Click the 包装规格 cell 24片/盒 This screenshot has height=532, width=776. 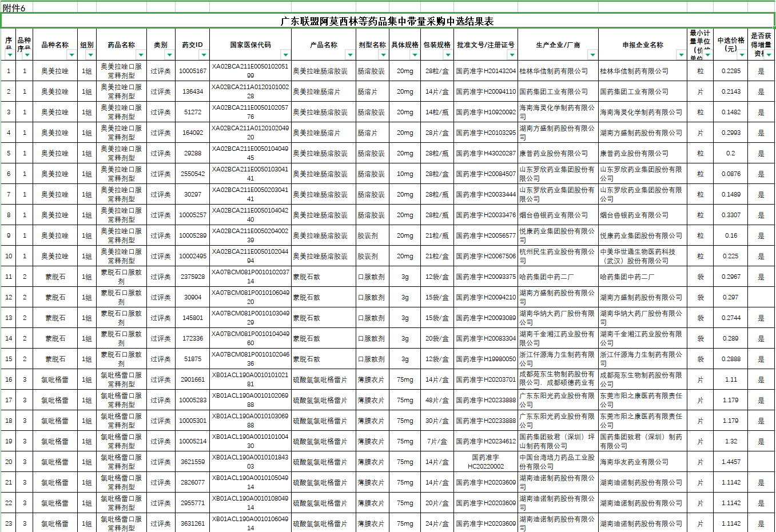pos(437,523)
